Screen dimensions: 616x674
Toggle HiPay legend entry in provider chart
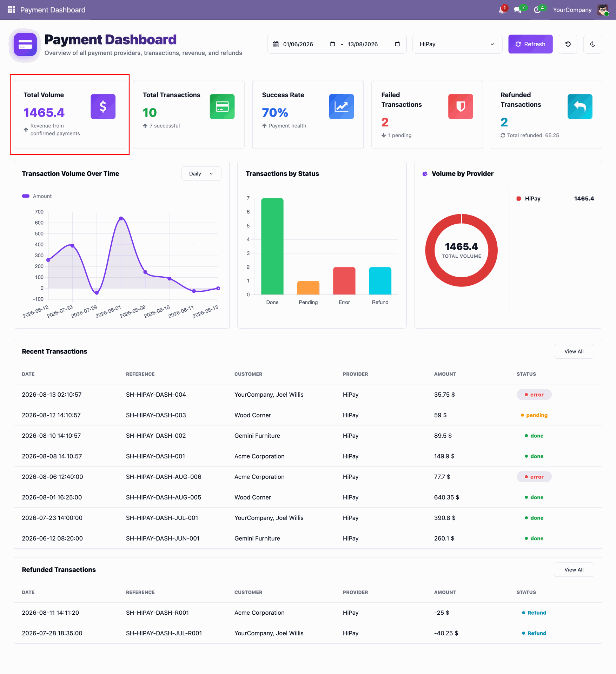point(529,199)
